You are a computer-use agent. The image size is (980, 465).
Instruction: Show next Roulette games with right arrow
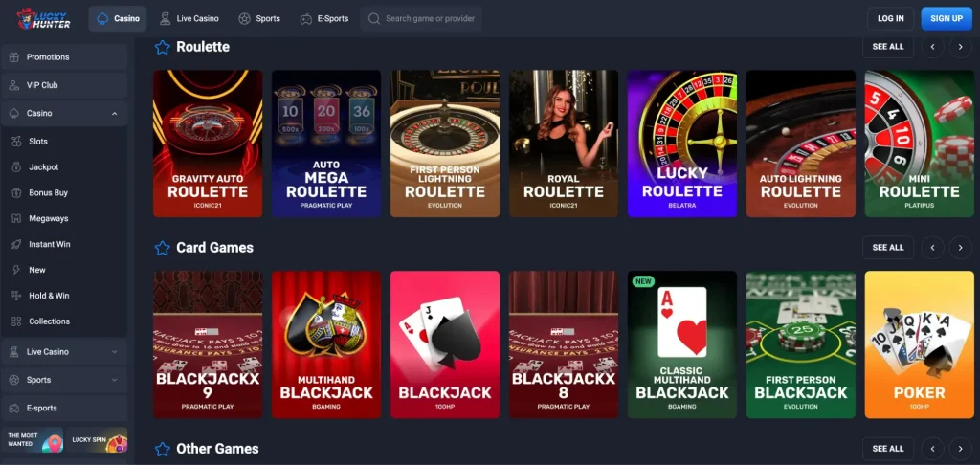961,47
